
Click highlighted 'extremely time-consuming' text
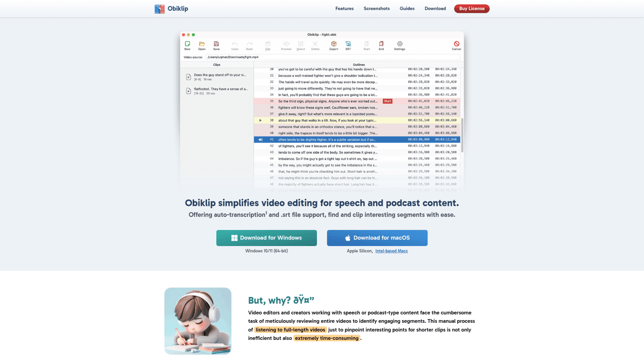327,338
